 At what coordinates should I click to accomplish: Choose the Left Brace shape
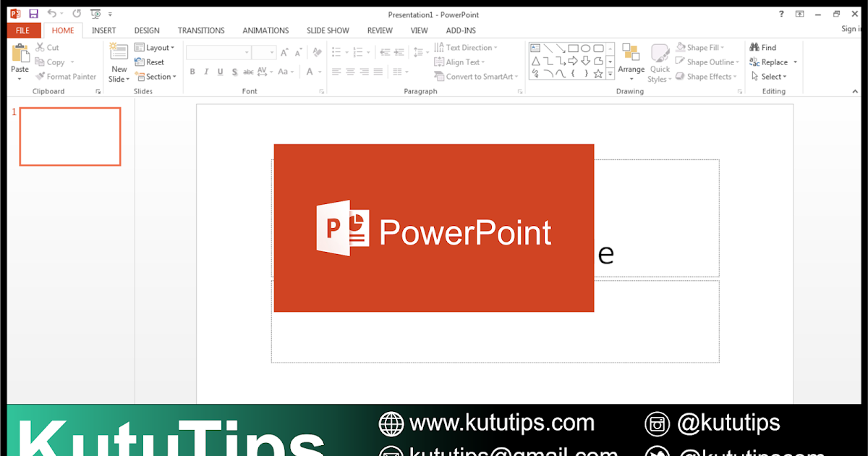[573, 73]
